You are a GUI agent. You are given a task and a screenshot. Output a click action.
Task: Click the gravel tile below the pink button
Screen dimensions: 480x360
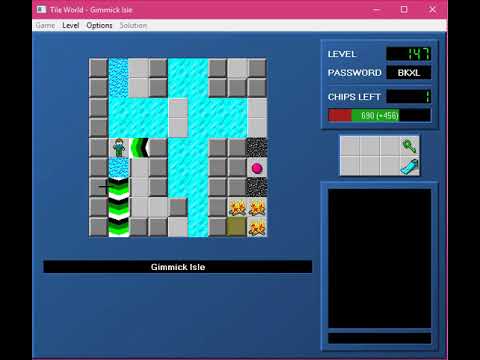(x=257, y=187)
